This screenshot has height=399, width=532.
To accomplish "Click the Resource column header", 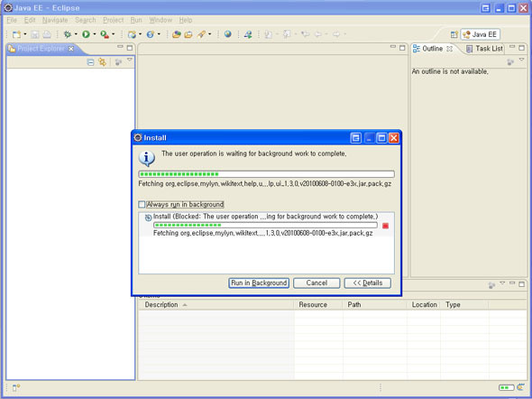I will [318, 304].
